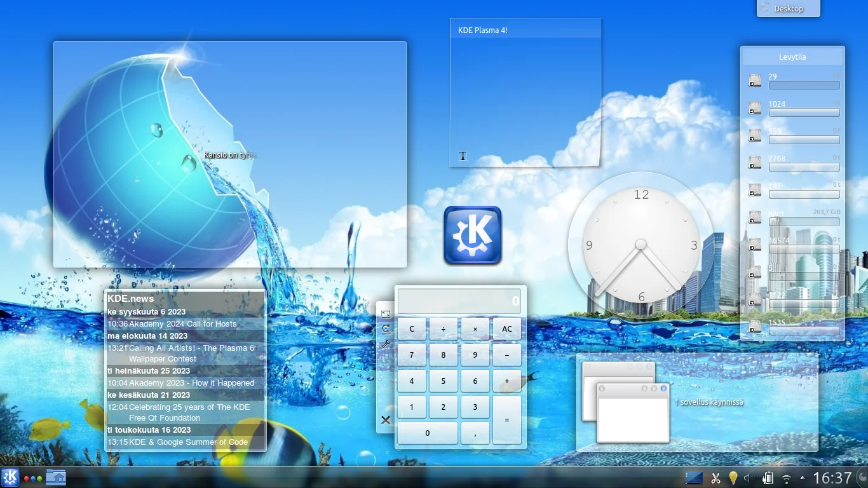
Task: Click the multiply button on the calculator
Action: [x=475, y=329]
